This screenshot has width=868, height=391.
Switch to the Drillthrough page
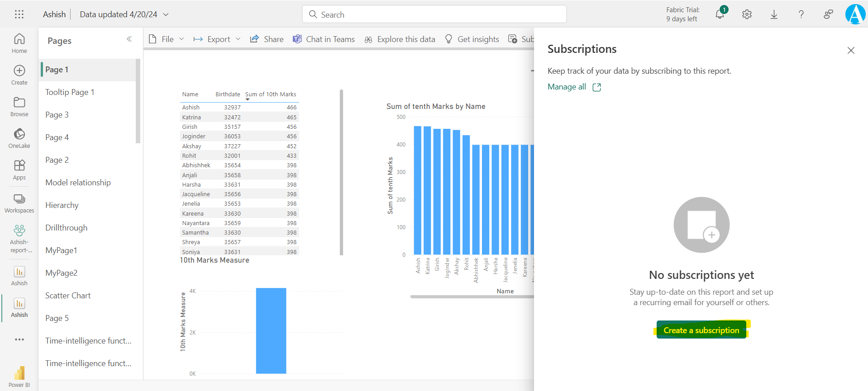(67, 228)
